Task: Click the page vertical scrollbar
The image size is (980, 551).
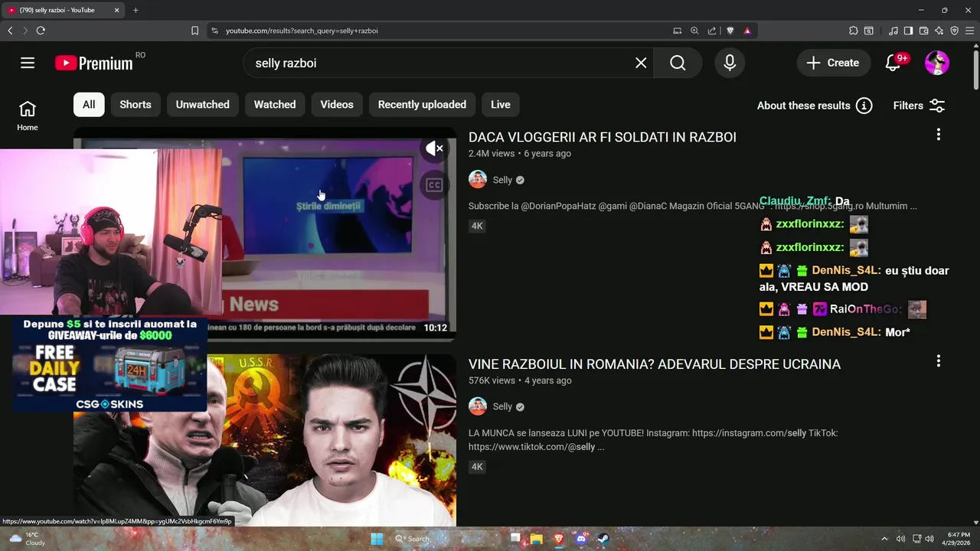Action: (975, 70)
